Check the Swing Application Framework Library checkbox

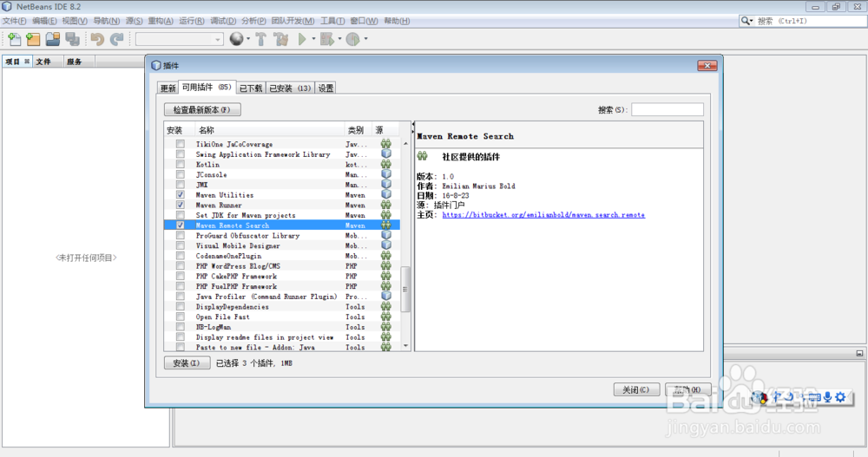181,153
